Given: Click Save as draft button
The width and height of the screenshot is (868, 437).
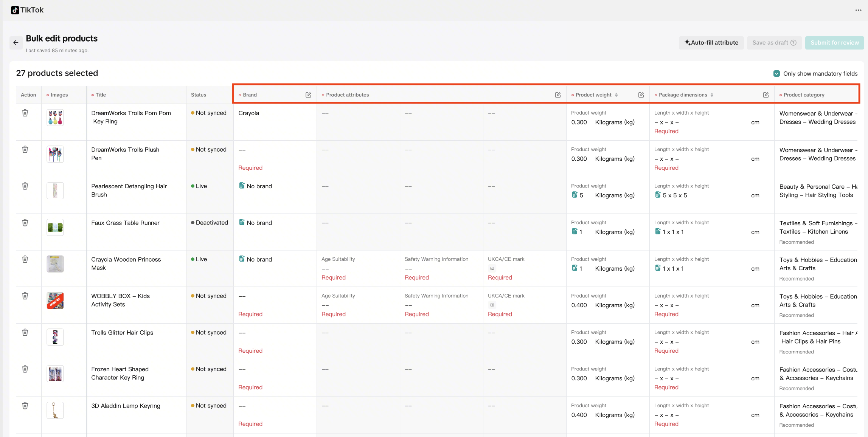Looking at the screenshot, I should 774,43.
